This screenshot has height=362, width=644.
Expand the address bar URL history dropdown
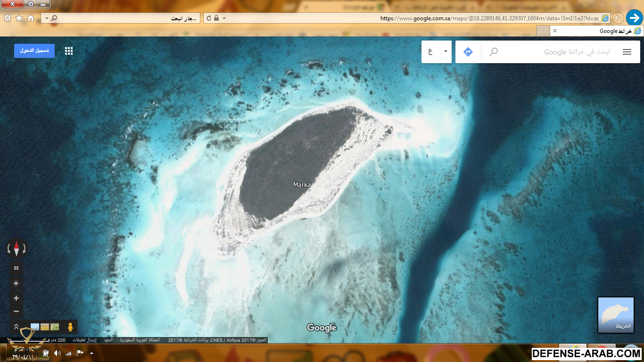click(x=224, y=18)
